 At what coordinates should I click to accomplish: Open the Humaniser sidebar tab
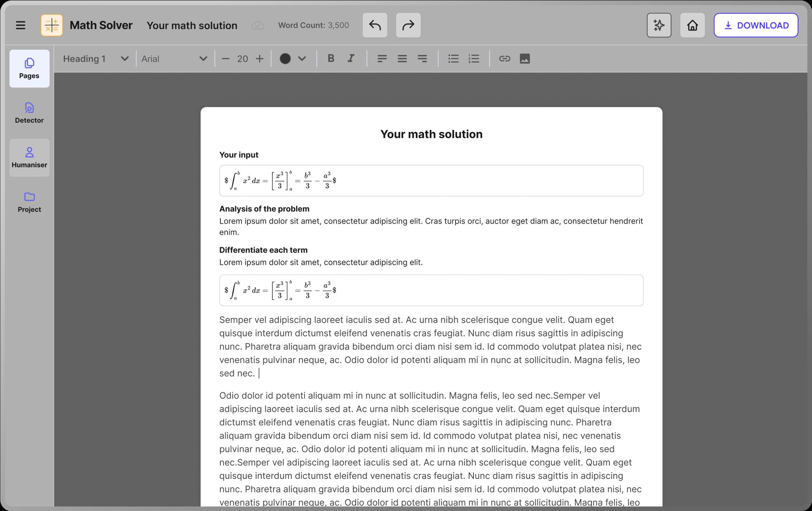[x=29, y=157]
